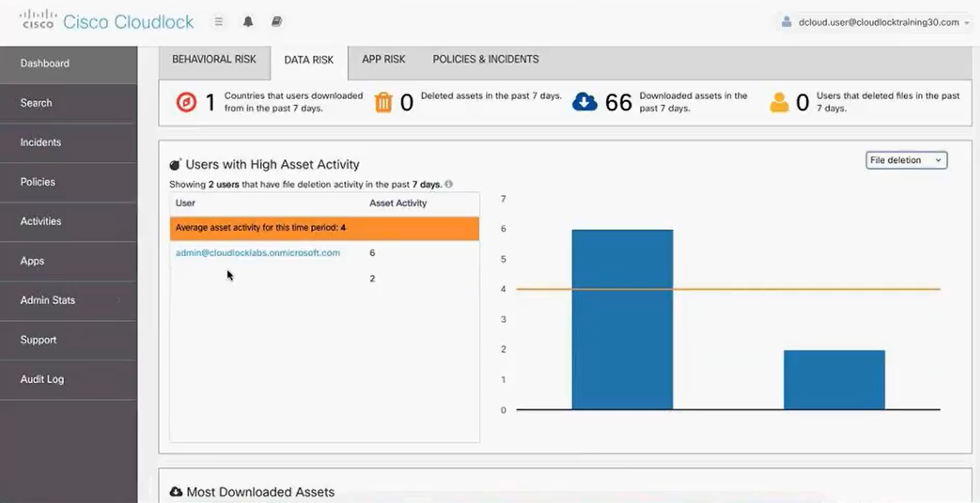This screenshot has width=980, height=503.
Task: Click the user avatar icon in header
Action: 786,22
